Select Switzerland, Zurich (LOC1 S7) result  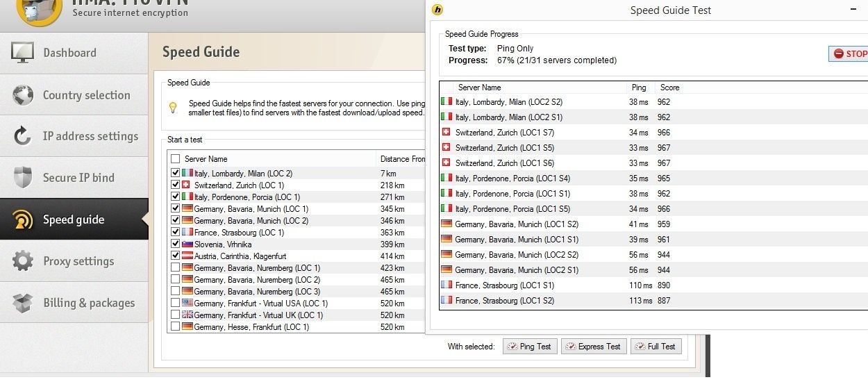click(x=653, y=132)
